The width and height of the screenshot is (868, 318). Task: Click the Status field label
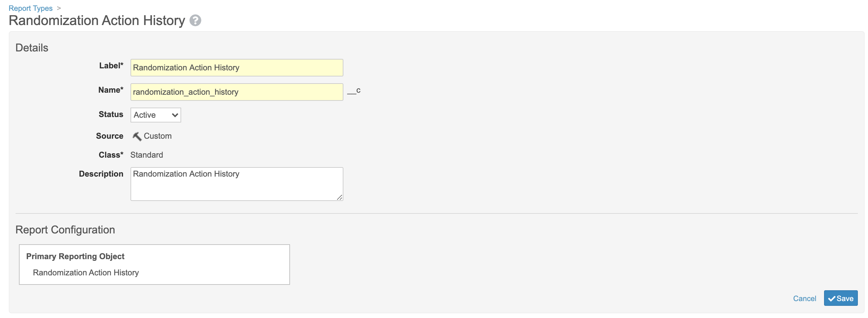111,114
